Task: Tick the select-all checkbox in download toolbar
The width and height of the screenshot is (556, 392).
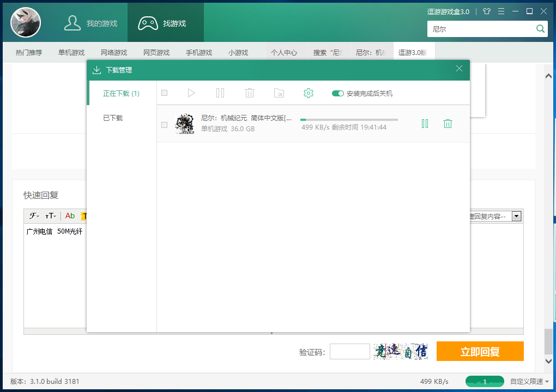Action: pyautogui.click(x=164, y=93)
